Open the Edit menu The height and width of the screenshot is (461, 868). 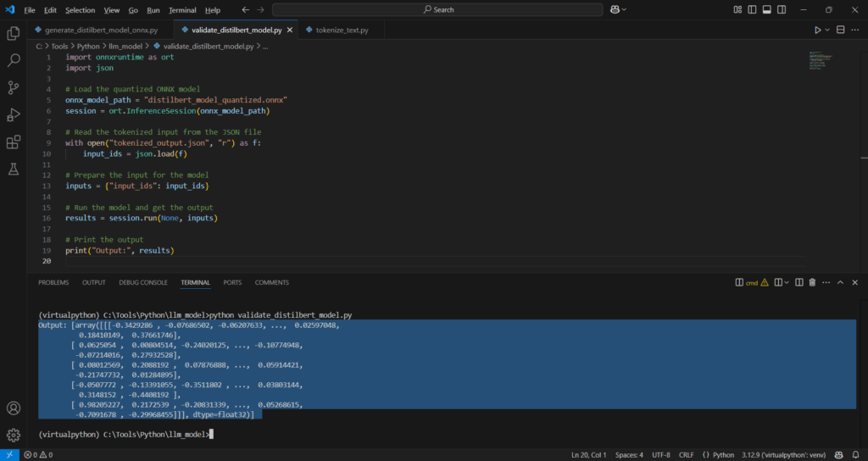point(50,10)
